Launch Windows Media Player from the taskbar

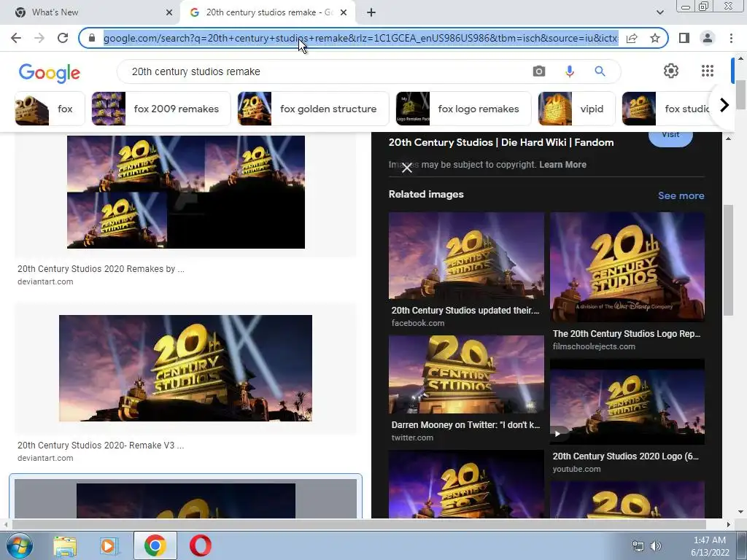109,546
